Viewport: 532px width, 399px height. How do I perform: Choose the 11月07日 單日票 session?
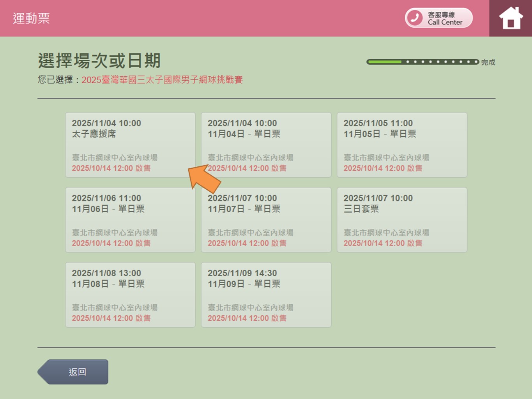(266, 220)
